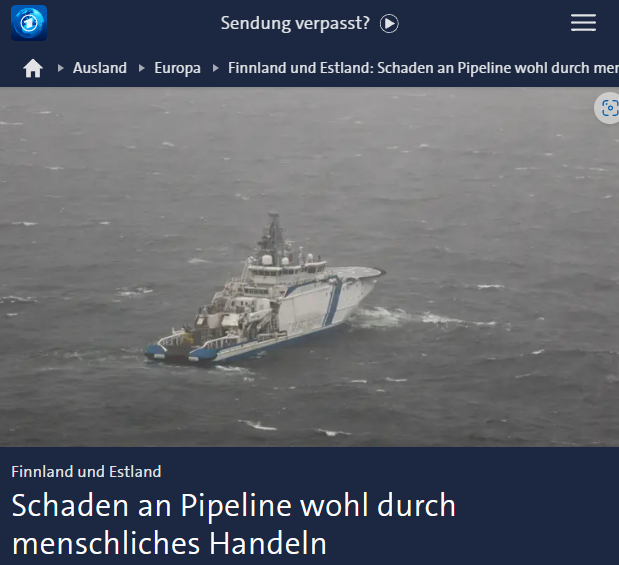
Task: Navigate to the Ausland breadcrumb section
Action: (100, 68)
